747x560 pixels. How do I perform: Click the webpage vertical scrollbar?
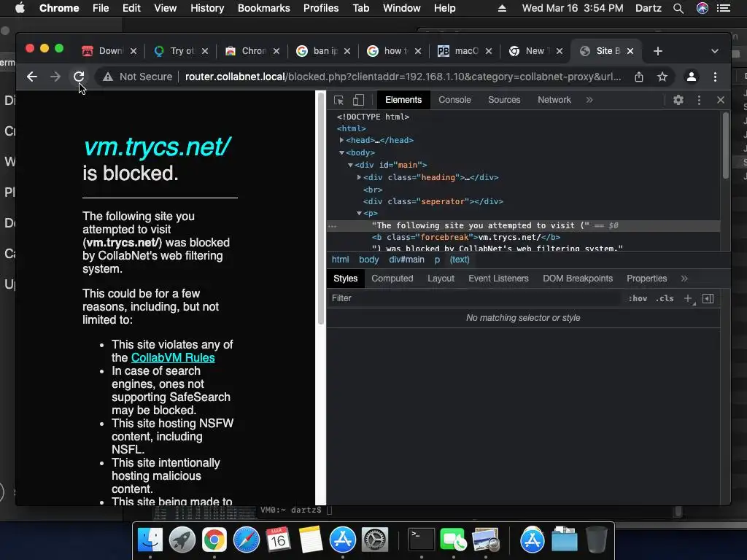tap(321, 208)
